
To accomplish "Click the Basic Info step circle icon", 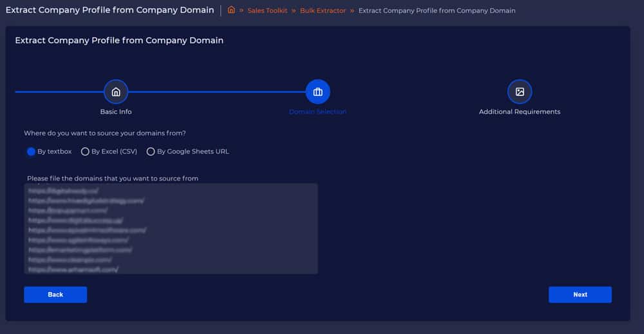I will 116,92.
